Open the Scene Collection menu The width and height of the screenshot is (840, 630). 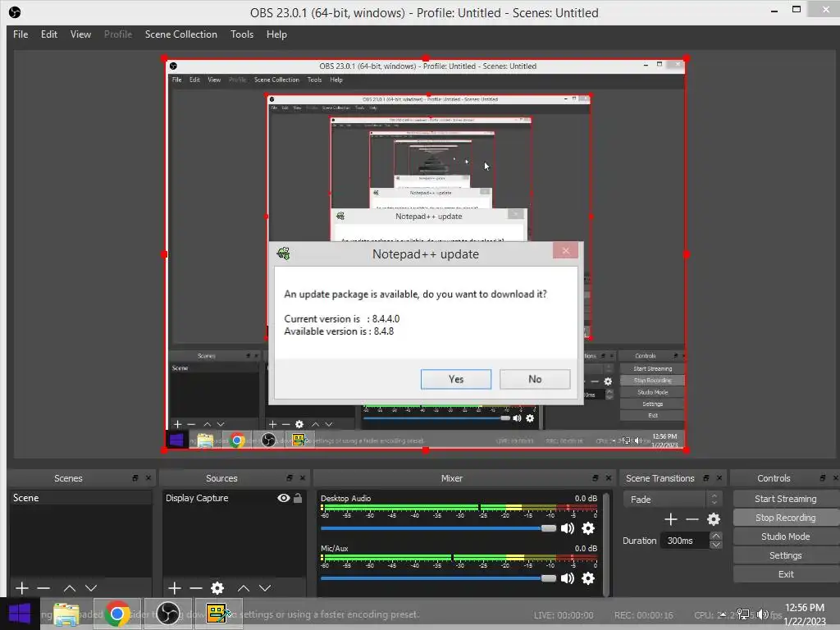(x=181, y=34)
